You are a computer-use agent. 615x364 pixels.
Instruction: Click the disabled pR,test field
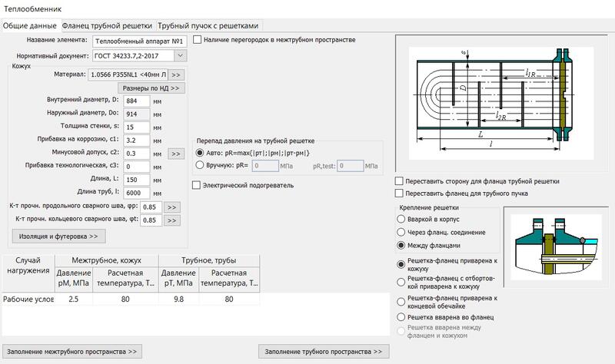coord(351,166)
